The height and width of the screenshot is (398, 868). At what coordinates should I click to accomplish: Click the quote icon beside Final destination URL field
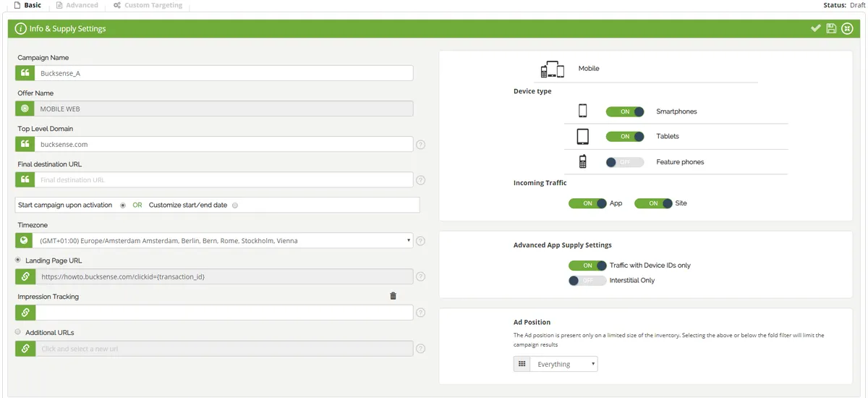click(25, 179)
